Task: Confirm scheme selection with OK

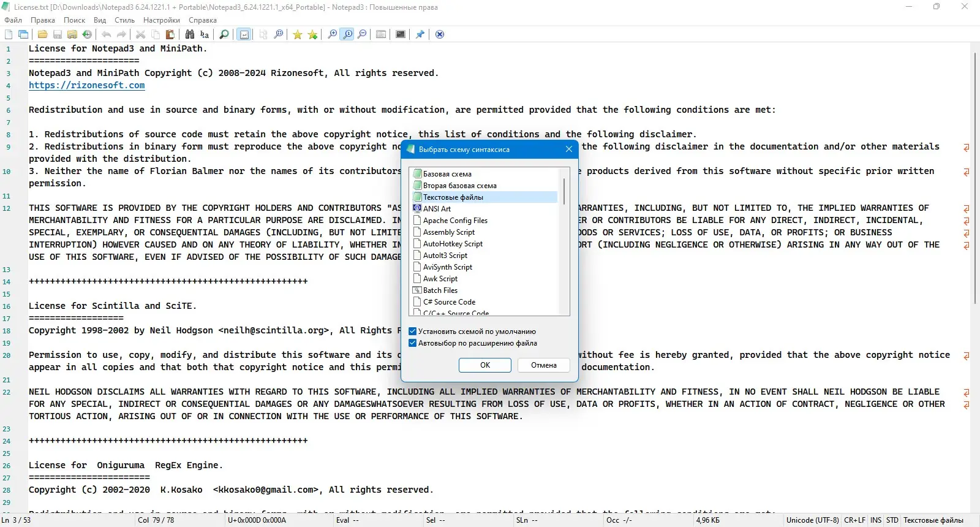Action: coord(485,365)
